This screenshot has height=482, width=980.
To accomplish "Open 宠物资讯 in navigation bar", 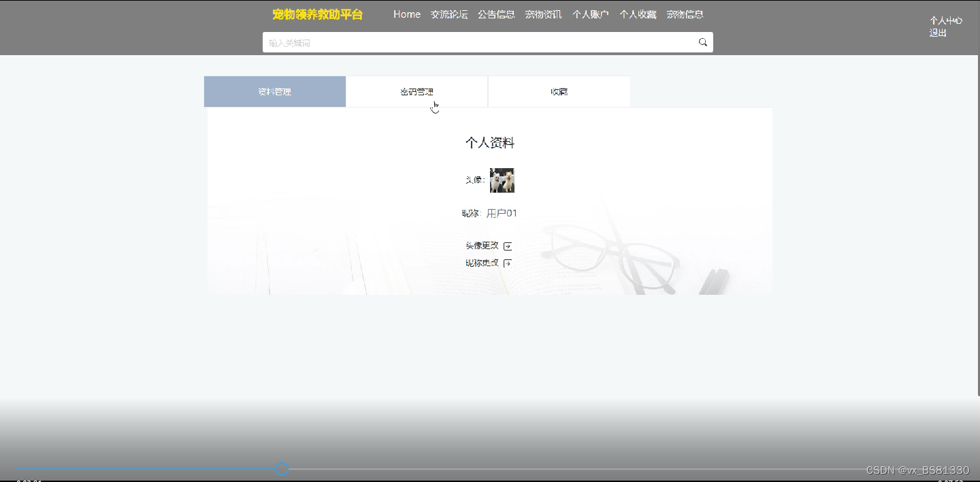I will 543,14.
